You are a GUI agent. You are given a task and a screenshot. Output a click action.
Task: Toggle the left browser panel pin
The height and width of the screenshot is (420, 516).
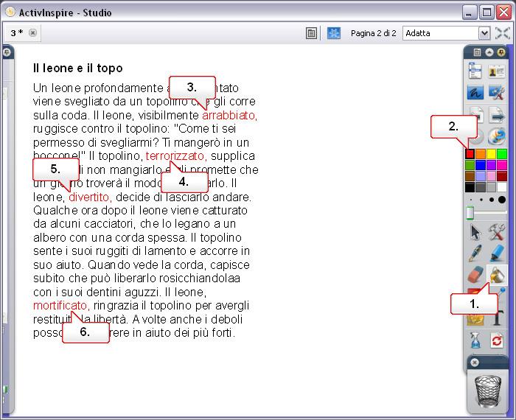pos(7,52)
